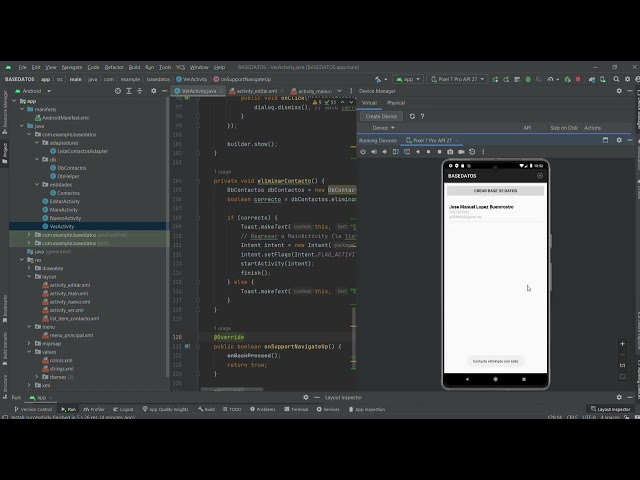640x480 pixels.
Task: Expand the drawable folder
Action: click(x=29, y=268)
